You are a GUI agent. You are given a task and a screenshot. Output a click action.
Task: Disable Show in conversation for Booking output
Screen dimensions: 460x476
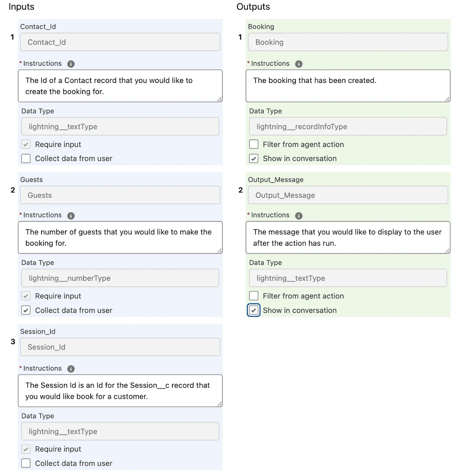[x=253, y=158]
